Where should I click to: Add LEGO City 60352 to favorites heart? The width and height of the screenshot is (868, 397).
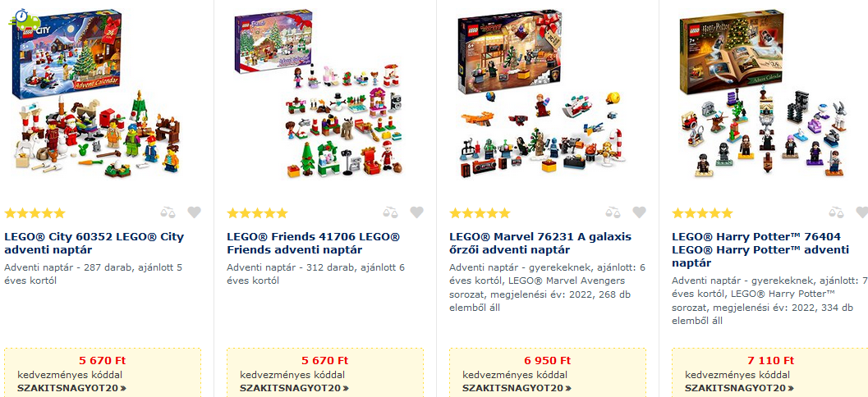(x=195, y=212)
